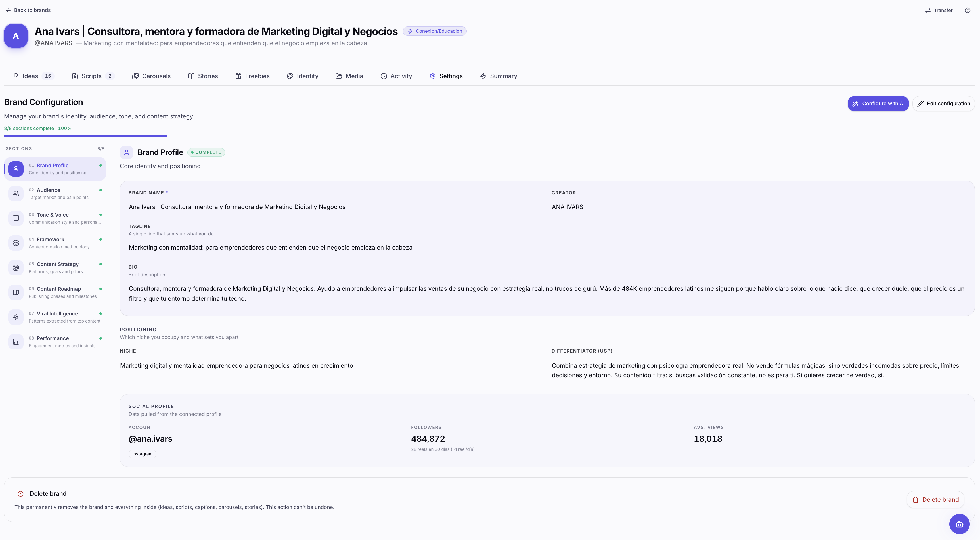Switch to the Identity tab
The image size is (980, 540).
pyautogui.click(x=303, y=76)
